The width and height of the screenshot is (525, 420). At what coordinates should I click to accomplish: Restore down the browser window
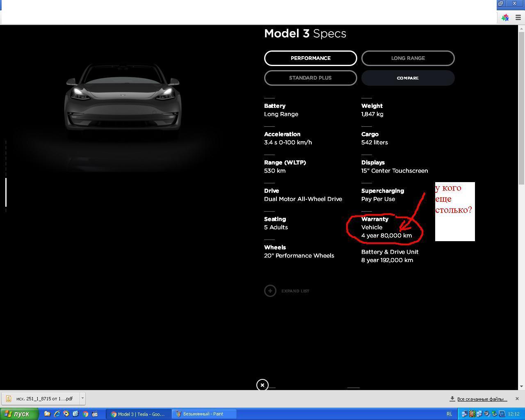tap(501, 3)
